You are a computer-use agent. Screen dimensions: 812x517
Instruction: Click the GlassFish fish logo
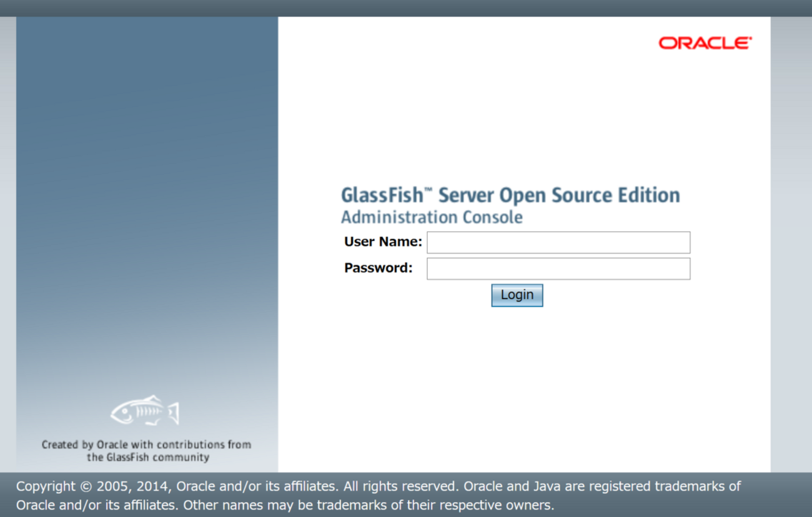145,411
